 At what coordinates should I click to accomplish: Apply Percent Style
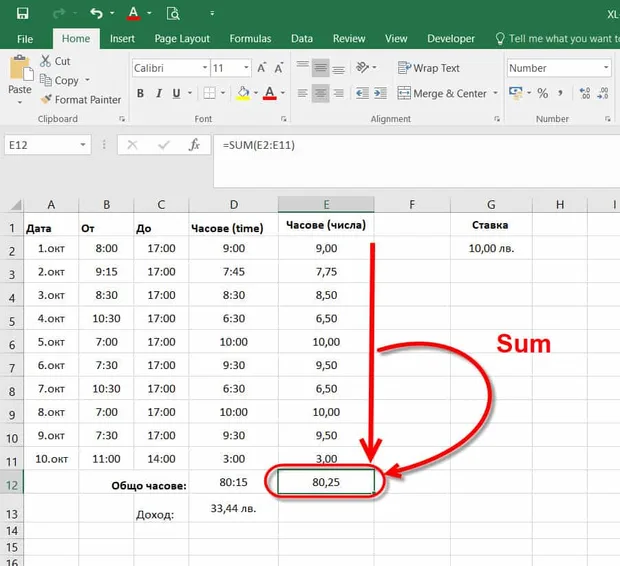542,93
